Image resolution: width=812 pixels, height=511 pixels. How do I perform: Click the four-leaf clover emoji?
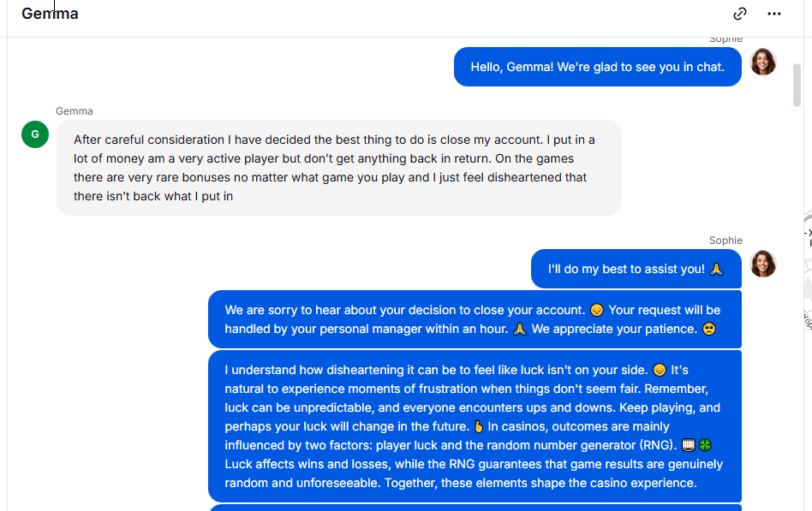pyautogui.click(x=704, y=445)
